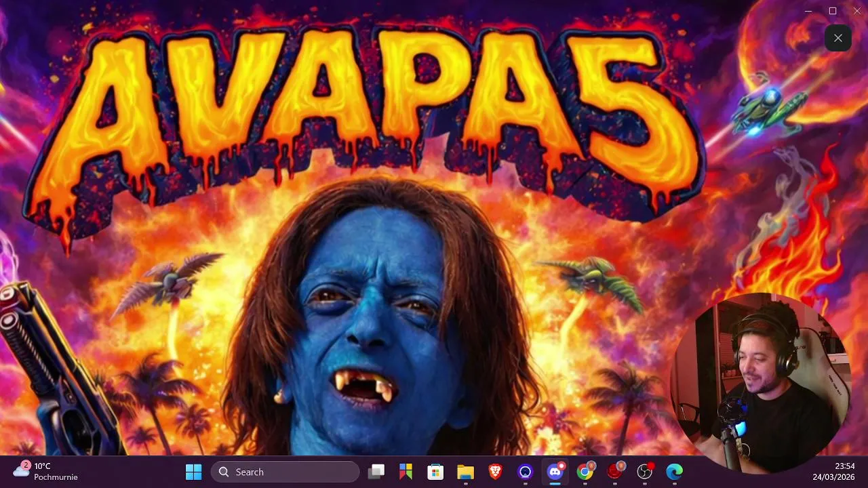The width and height of the screenshot is (868, 488).
Task: Open File Explorer from the taskbar
Action: [465, 472]
